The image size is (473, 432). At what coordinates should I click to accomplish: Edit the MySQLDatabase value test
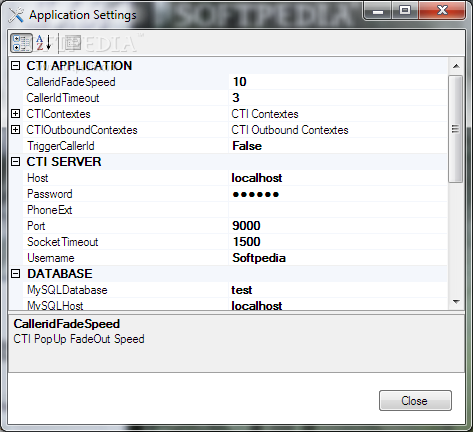(x=338, y=290)
